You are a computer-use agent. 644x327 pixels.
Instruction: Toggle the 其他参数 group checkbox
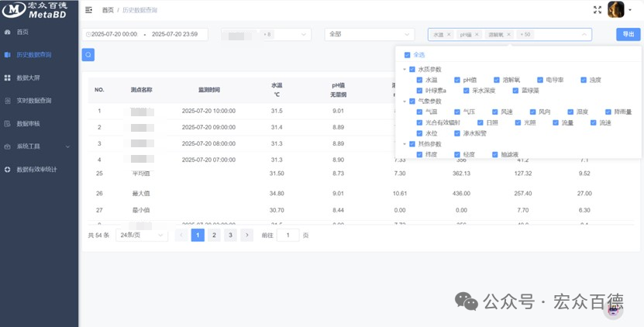pos(412,144)
